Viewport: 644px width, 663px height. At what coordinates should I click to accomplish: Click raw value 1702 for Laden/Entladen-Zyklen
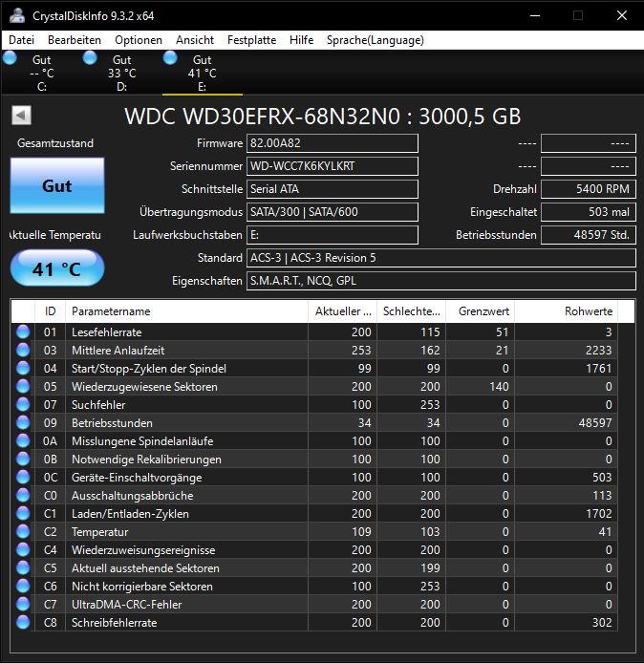coord(598,513)
